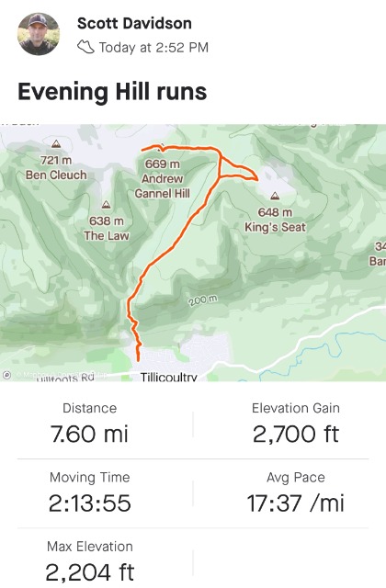Click the route start point in Tillicoultry
This screenshot has height=588, width=386.
(138, 360)
